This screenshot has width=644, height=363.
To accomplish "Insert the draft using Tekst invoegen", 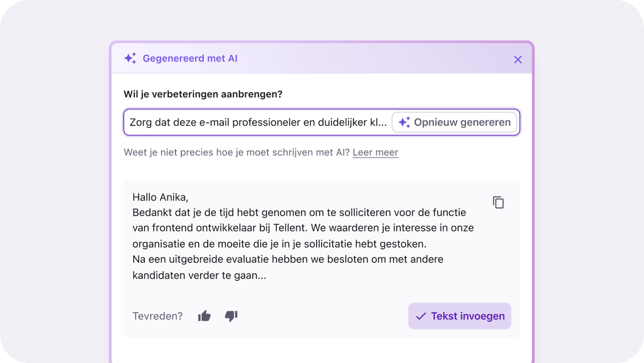I will point(459,316).
